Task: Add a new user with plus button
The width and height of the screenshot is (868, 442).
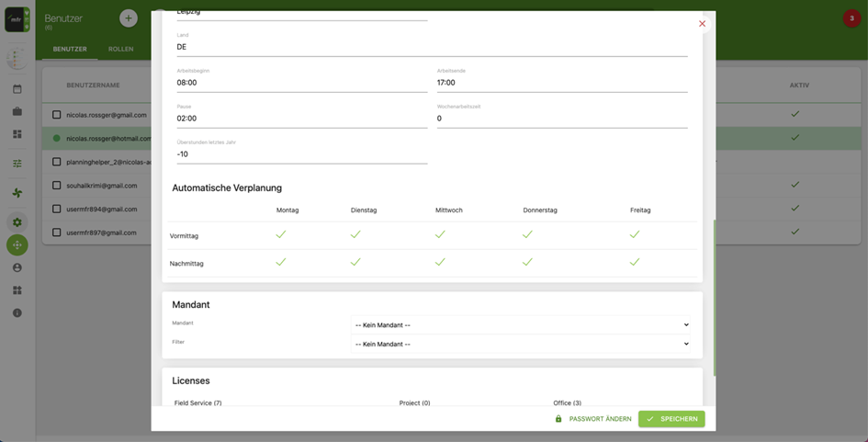Action: (x=129, y=18)
